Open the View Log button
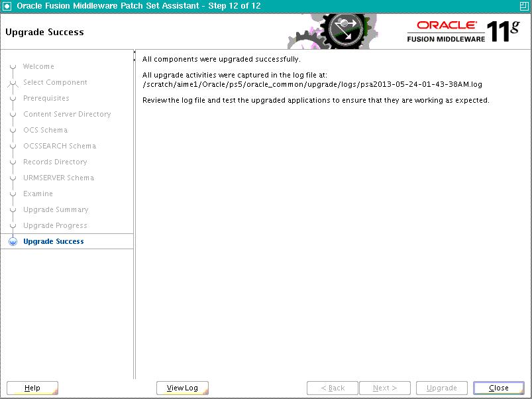The width and height of the screenshot is (532, 399). tap(182, 388)
